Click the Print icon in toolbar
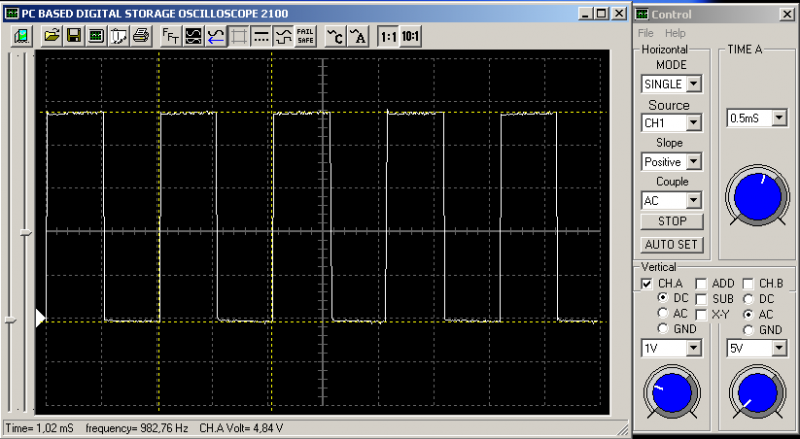800x439 pixels. pos(140,36)
